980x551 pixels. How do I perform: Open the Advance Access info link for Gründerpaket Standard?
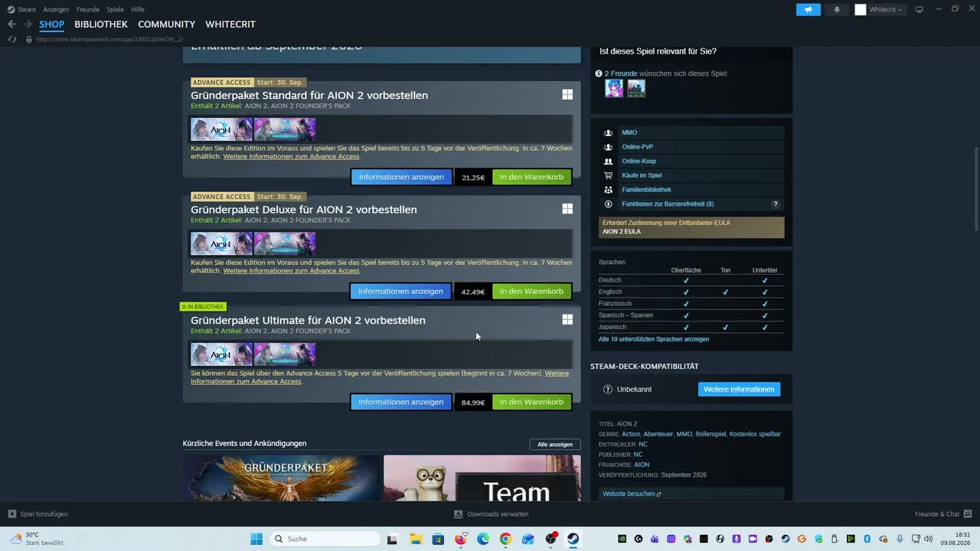(291, 156)
